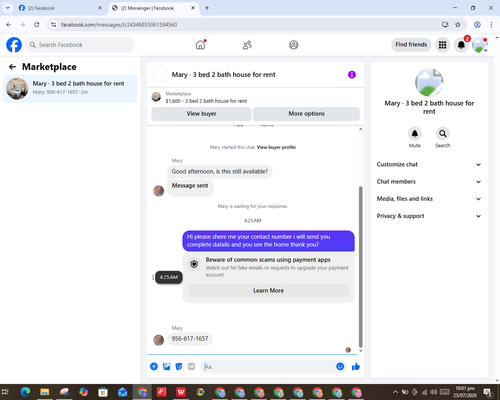This screenshot has width=500, height=400.
Task: Bookmark this page with the star
Action: tap(458, 25)
